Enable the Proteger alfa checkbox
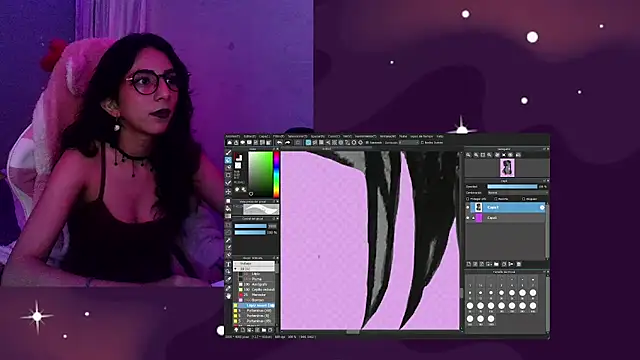 coord(468,199)
